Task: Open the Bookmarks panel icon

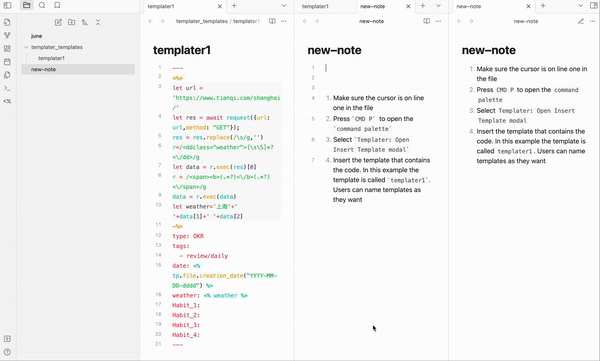Action: pos(57,5)
